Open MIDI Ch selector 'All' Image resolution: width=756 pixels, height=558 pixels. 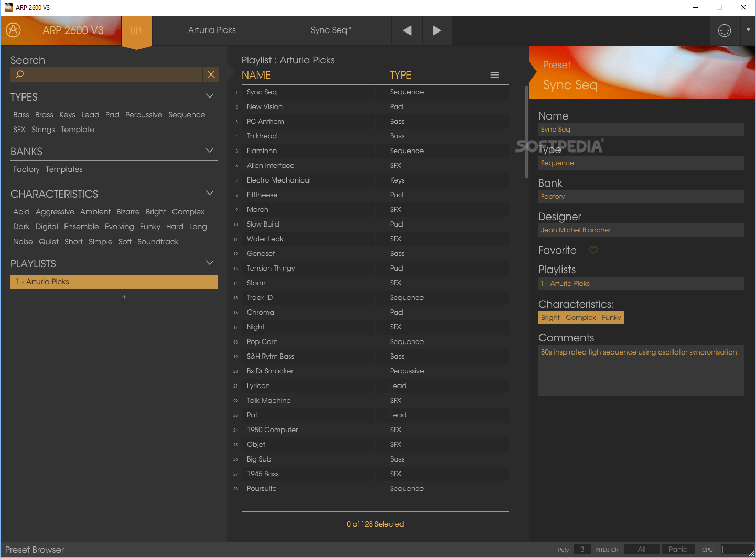[642, 550]
